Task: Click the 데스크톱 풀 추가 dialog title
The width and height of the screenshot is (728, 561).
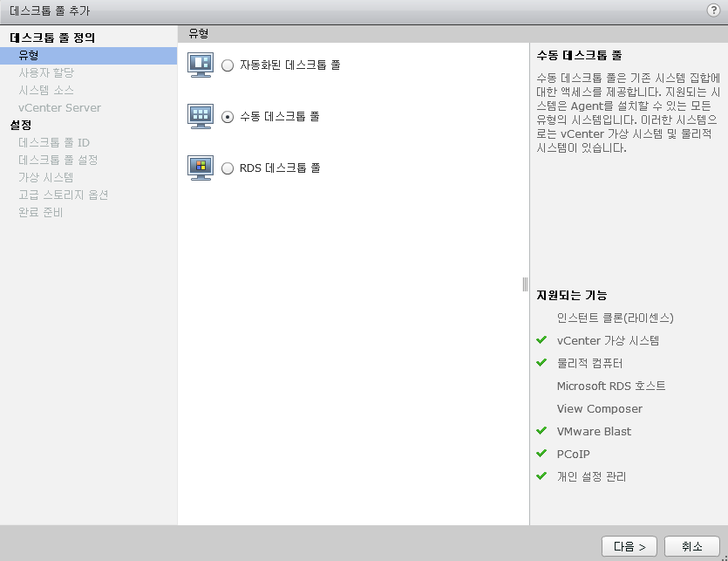Action: pos(50,10)
